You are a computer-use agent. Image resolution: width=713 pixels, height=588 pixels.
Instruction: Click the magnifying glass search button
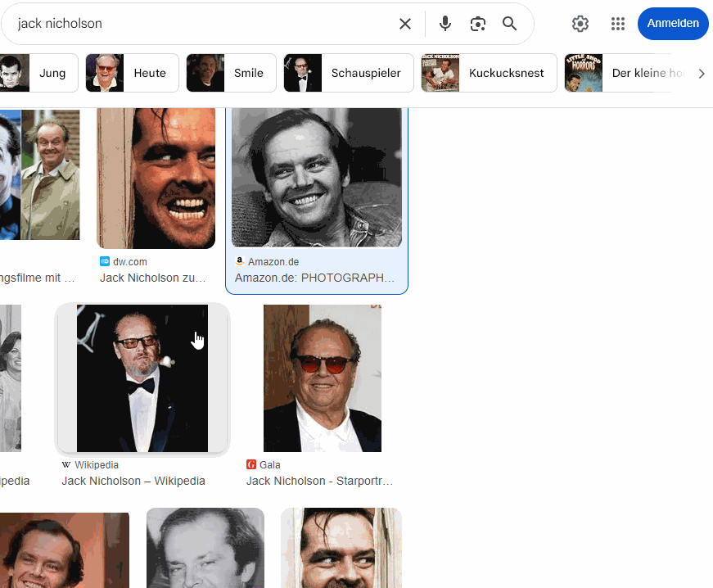(x=510, y=24)
